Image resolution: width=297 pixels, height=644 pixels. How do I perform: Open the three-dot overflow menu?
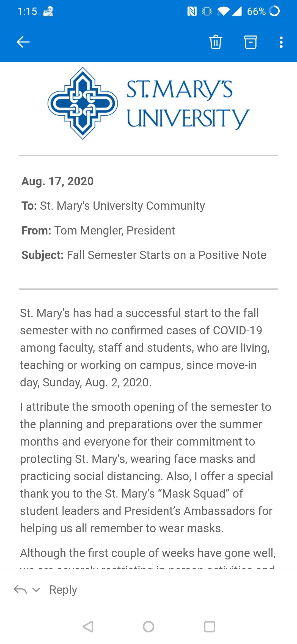tap(281, 42)
